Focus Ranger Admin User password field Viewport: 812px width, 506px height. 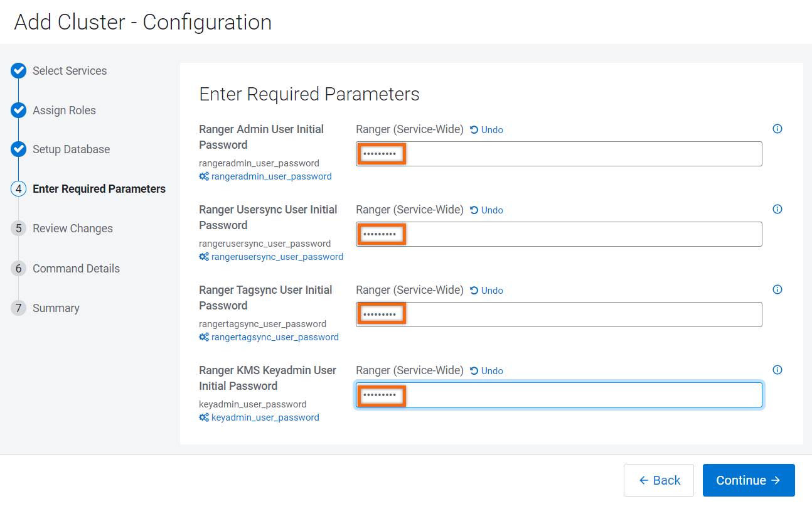[559, 154]
